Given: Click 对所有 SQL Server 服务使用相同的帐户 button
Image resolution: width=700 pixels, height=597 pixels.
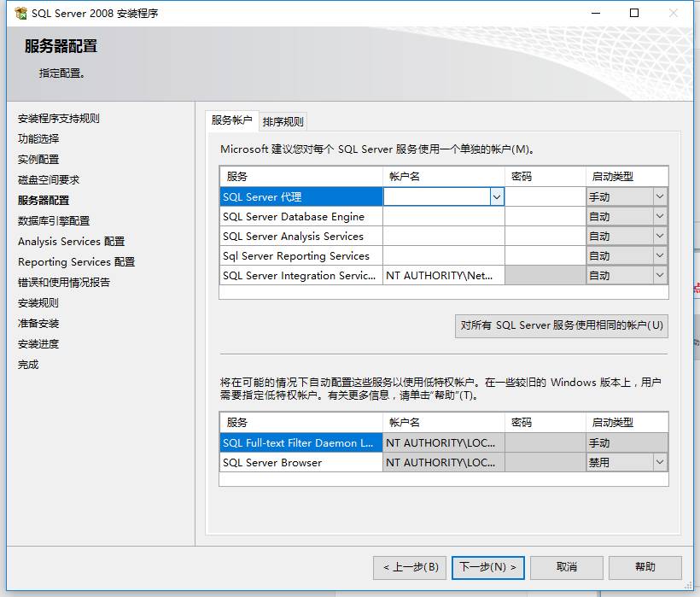Looking at the screenshot, I should coord(562,325).
